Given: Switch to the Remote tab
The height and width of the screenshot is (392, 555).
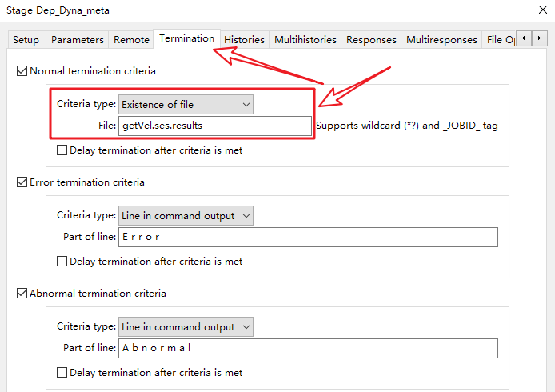Looking at the screenshot, I should pyautogui.click(x=131, y=40).
